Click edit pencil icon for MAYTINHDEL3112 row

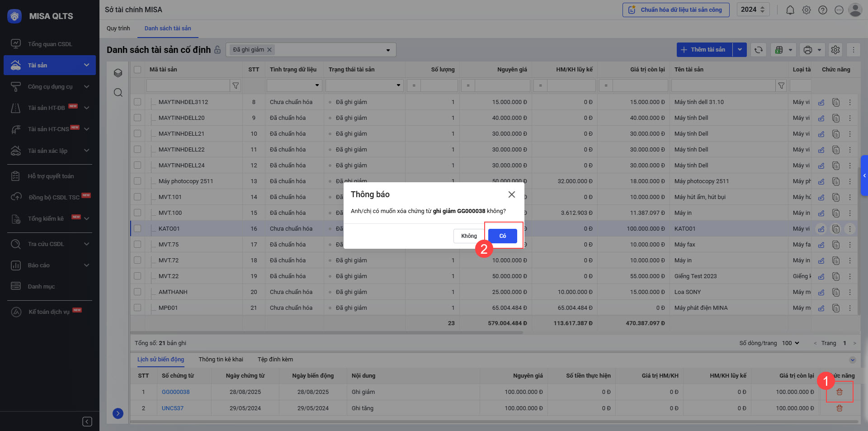[821, 103]
